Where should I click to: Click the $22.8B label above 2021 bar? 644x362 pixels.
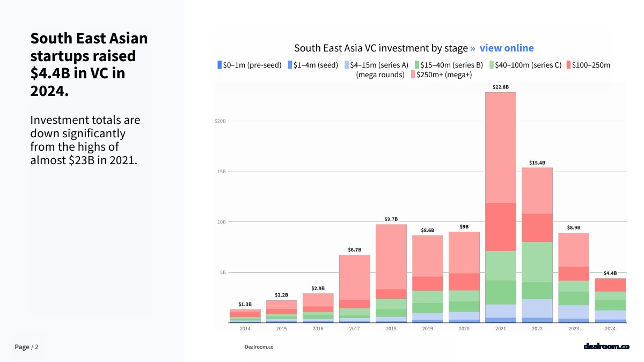pos(500,87)
